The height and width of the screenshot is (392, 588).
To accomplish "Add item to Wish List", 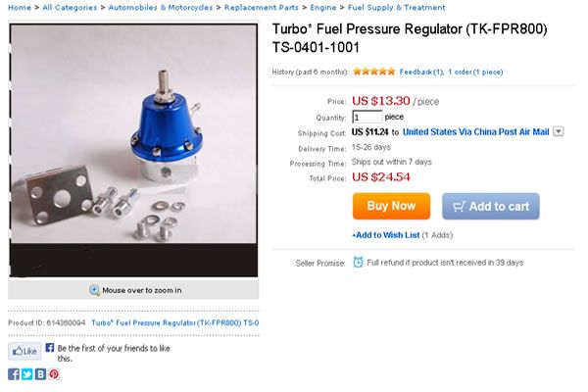I will coord(385,235).
